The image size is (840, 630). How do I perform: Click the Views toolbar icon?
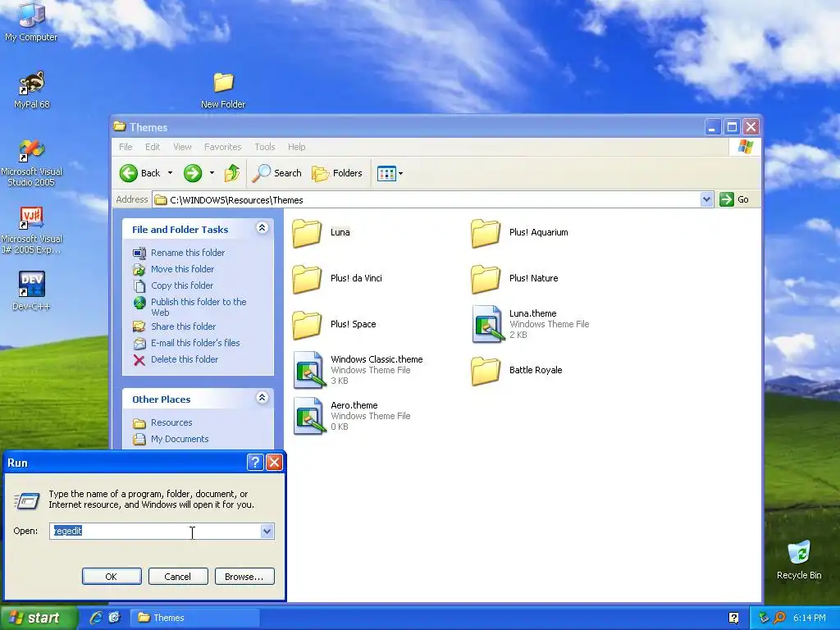(x=386, y=173)
